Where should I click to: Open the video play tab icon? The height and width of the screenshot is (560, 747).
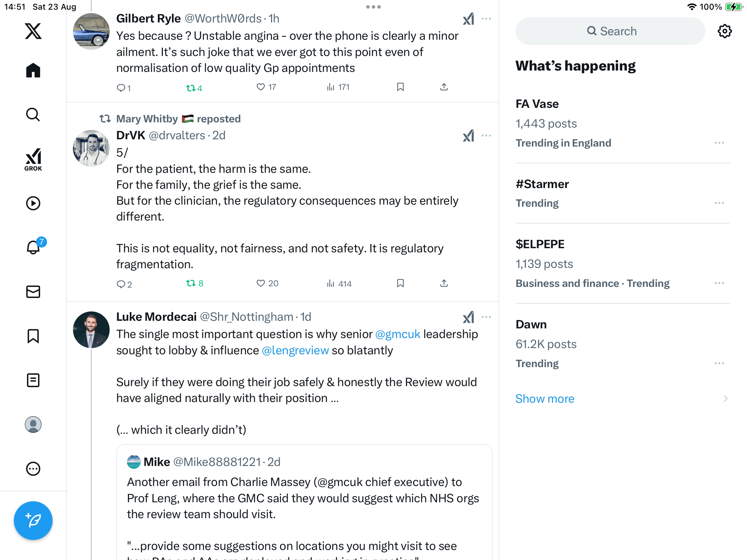pyautogui.click(x=33, y=203)
